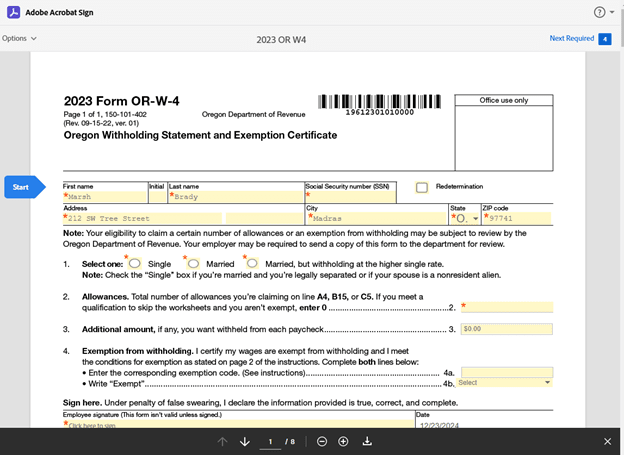Click the Social Security number field
624x455 pixels.
(351, 197)
